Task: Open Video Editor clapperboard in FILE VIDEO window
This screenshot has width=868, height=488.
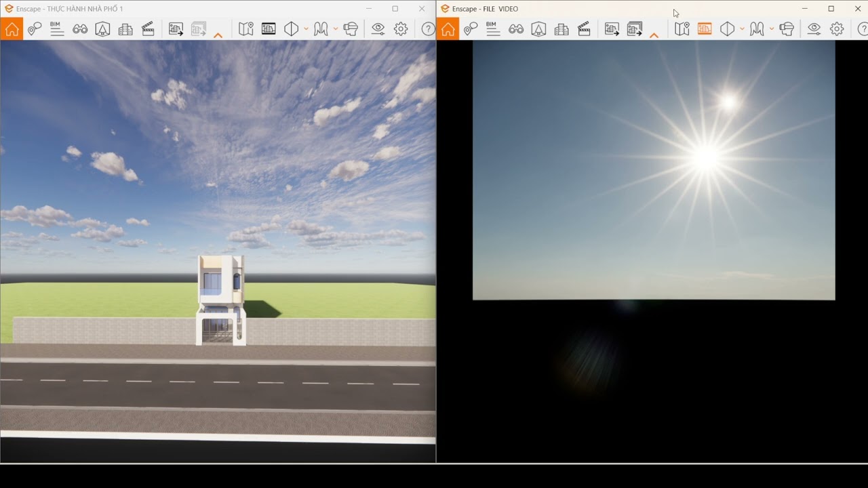Action: pos(584,29)
